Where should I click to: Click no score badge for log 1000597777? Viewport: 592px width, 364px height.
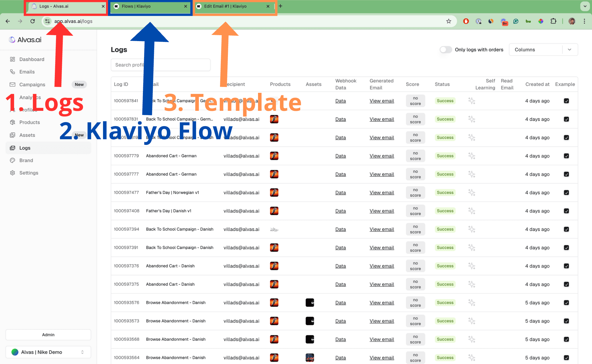click(415, 174)
